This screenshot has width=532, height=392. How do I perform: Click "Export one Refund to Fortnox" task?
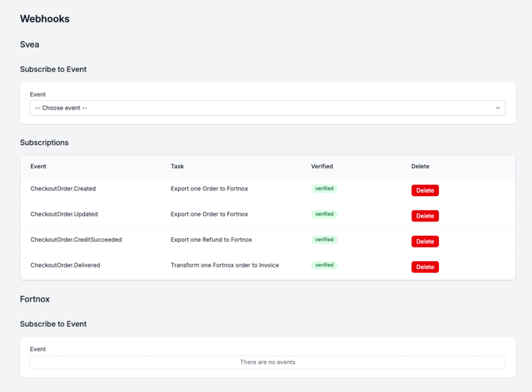(211, 240)
